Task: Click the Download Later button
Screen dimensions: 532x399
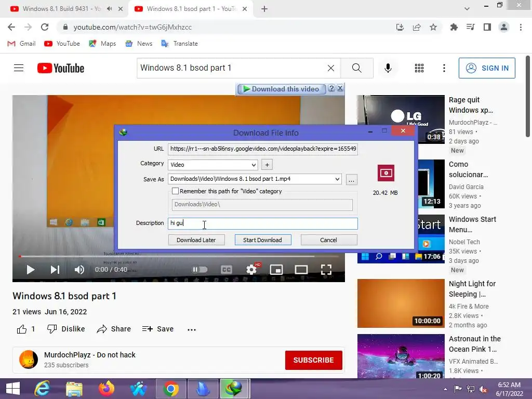Action: [x=196, y=240]
